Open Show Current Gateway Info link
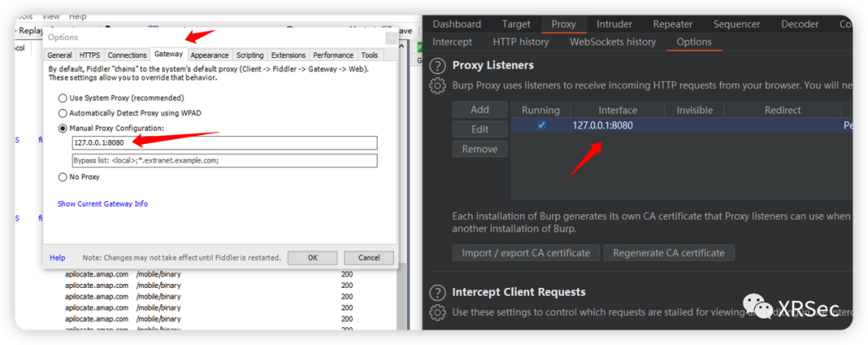Screen dimensions: 868x345 pos(103,203)
